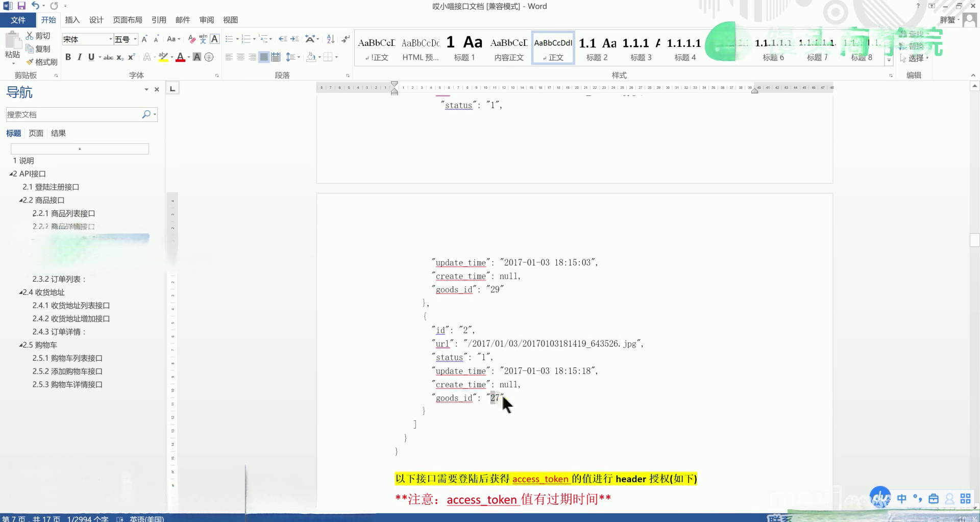
Task: Click the Cut (剪切) scissors button
Action: [38, 36]
